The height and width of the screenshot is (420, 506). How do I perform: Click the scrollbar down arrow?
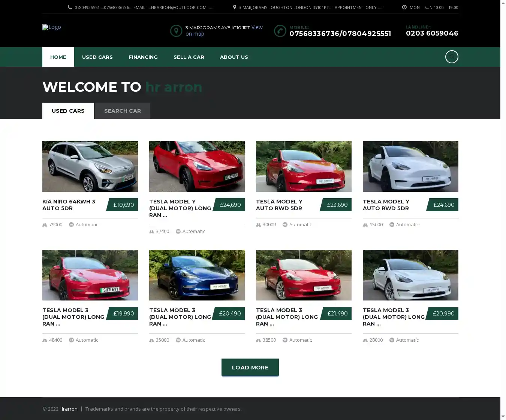point(503,416)
